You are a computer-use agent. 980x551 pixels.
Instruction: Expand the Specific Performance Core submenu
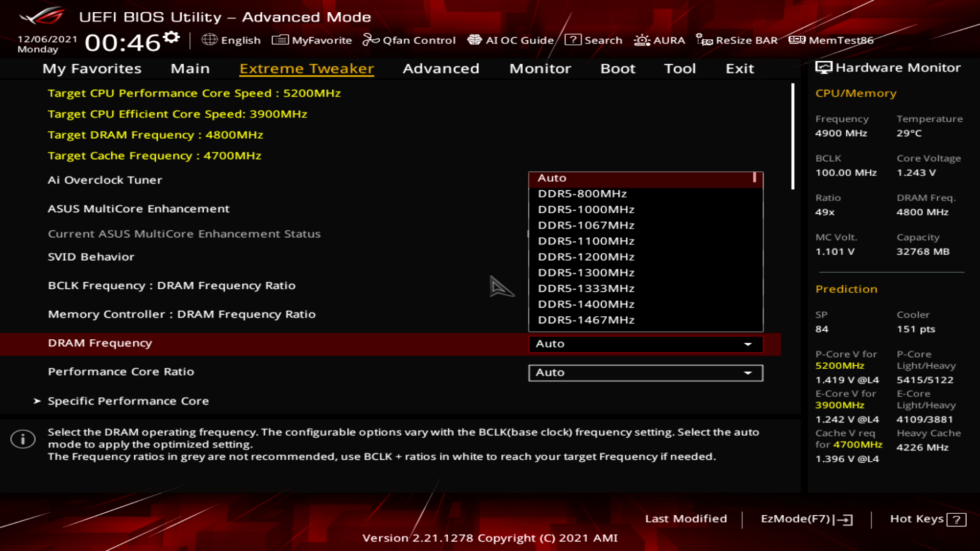[x=128, y=401]
